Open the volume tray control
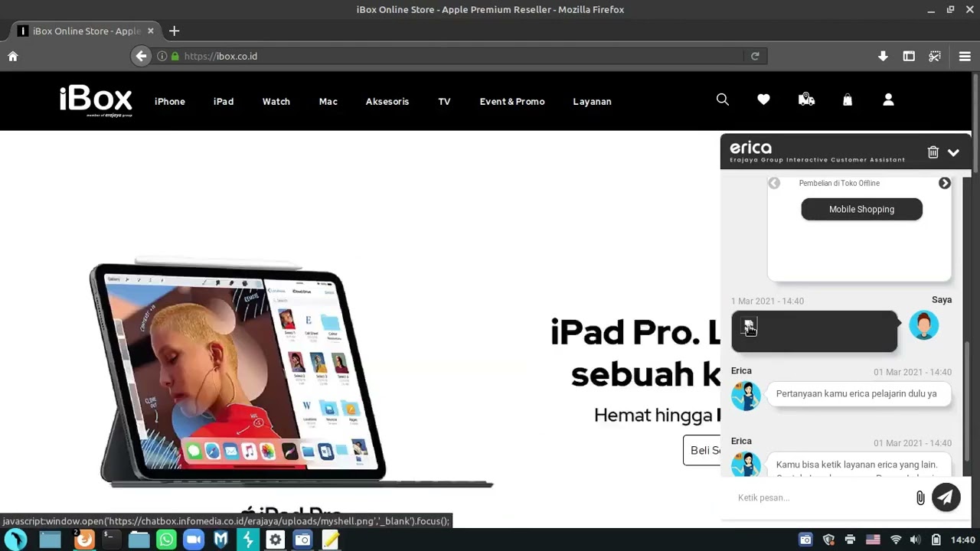This screenshot has width=980, height=551. pyautogui.click(x=916, y=540)
